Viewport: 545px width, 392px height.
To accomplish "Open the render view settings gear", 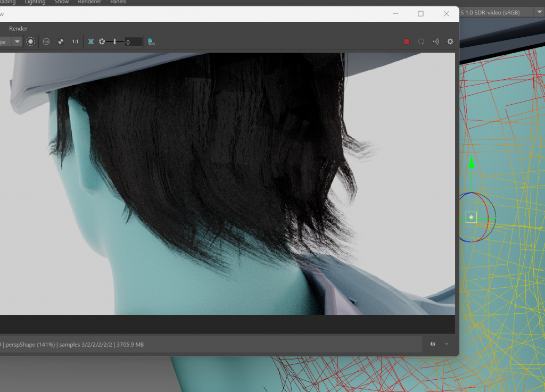I will pos(450,41).
